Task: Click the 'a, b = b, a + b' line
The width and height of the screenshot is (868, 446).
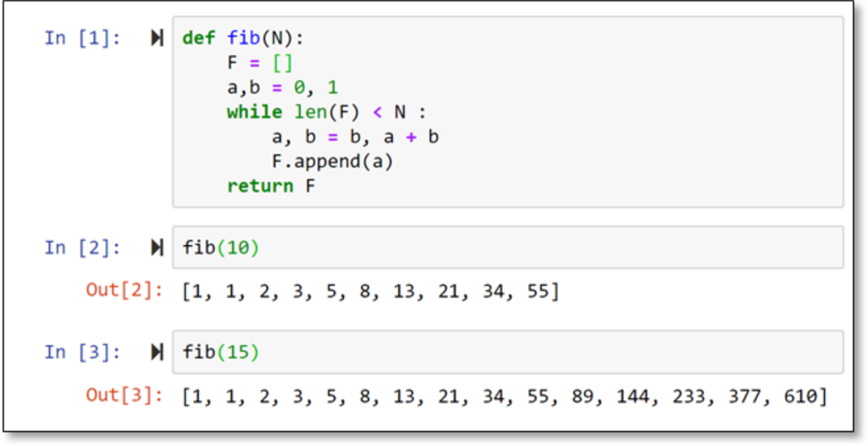Action: click(x=355, y=137)
